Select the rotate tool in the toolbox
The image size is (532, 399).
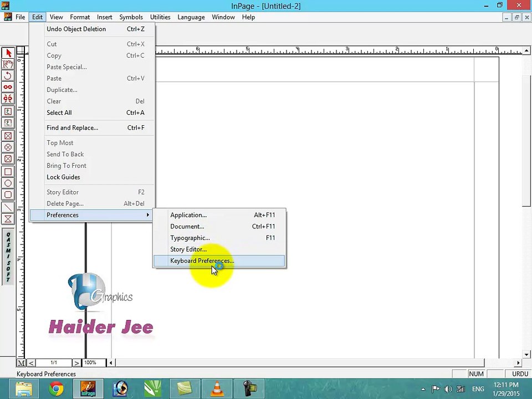pyautogui.click(x=8, y=75)
